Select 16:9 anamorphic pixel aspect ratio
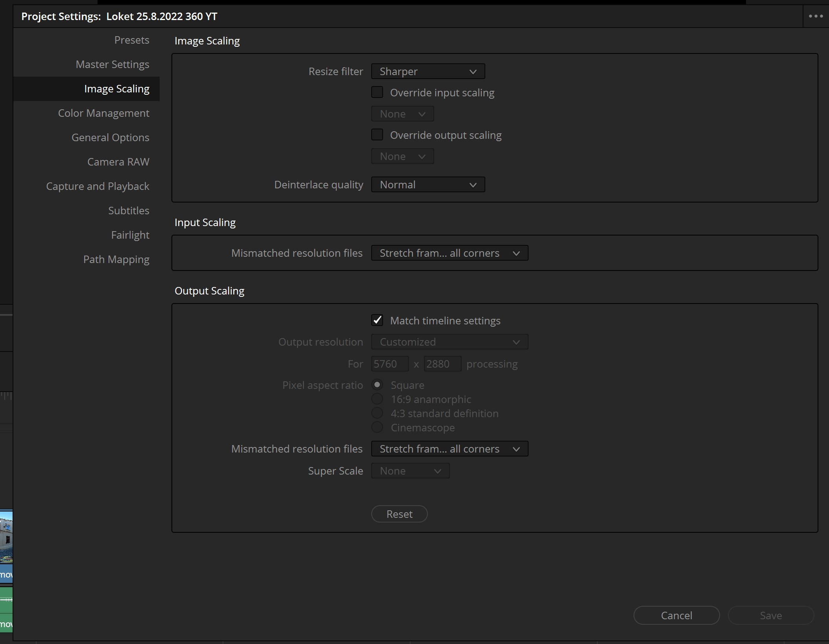 [x=377, y=399]
